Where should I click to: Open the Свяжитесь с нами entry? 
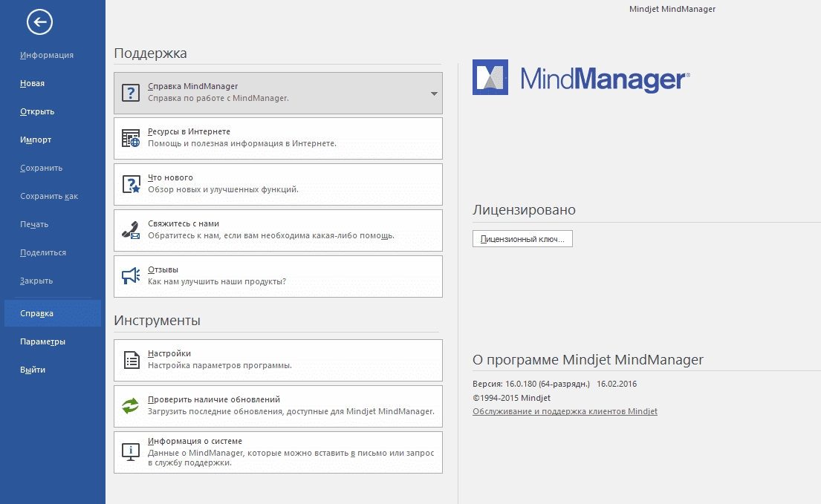coord(278,231)
